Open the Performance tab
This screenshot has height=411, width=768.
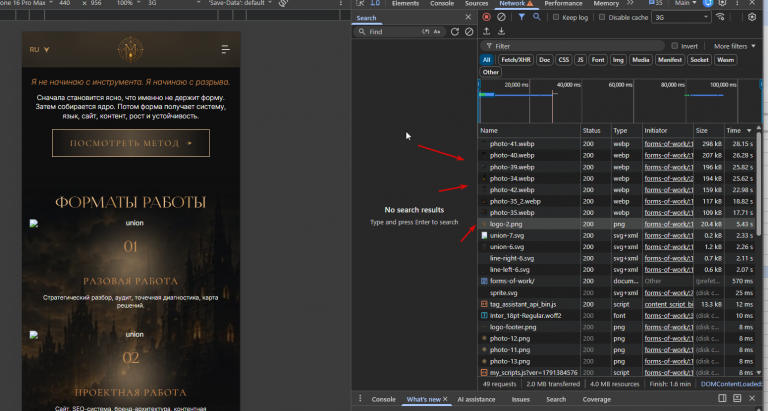tap(563, 3)
